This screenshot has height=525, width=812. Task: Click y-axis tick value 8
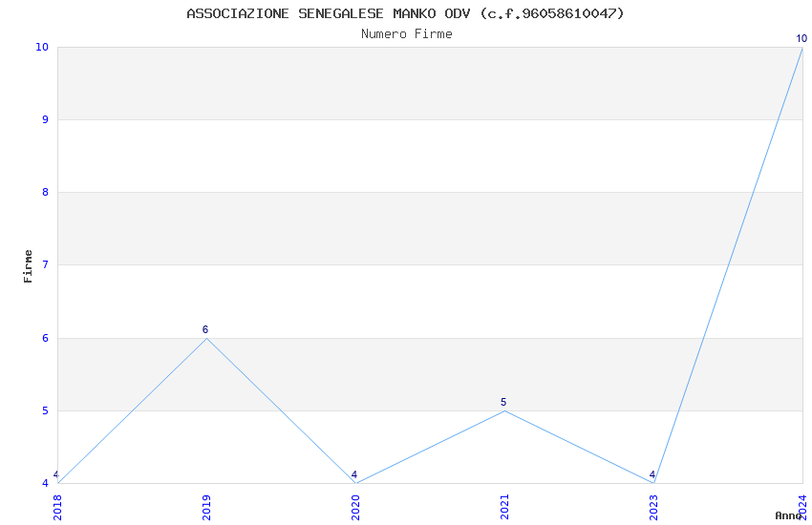pos(46,193)
